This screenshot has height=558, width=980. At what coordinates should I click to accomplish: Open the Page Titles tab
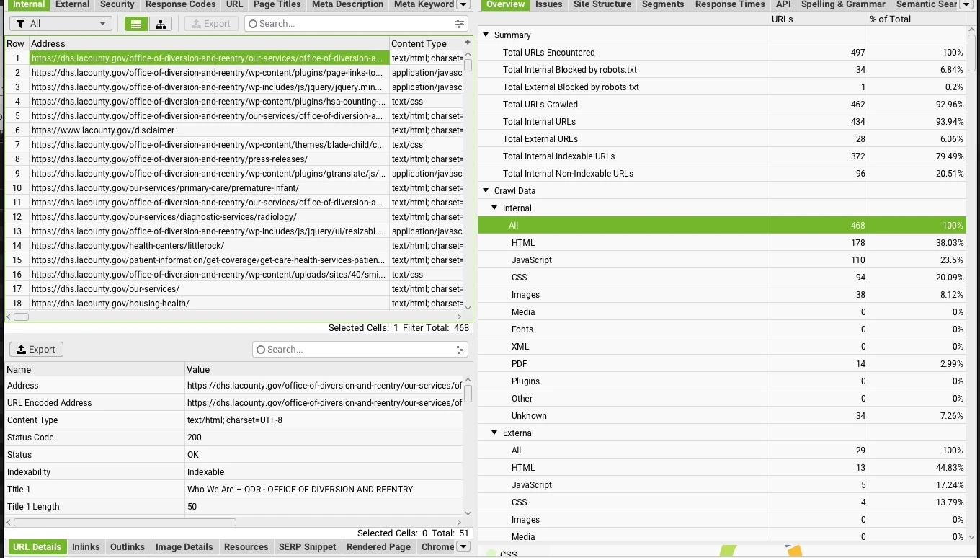click(x=277, y=4)
